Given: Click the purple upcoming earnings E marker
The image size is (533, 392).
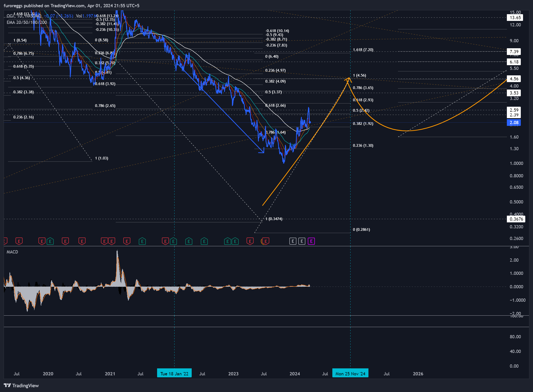Looking at the screenshot, I should (x=311, y=241).
